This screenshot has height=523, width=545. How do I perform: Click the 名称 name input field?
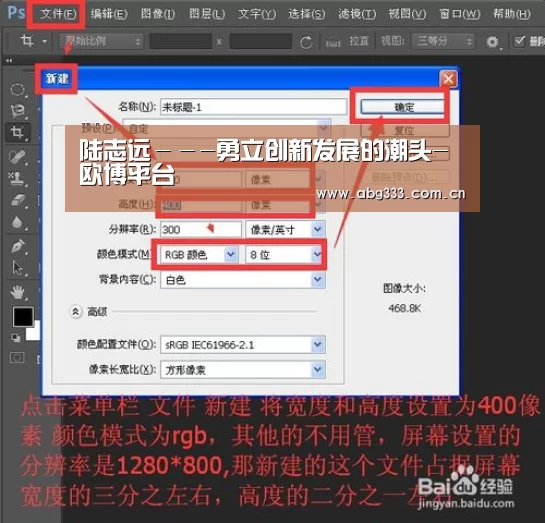coord(253,107)
